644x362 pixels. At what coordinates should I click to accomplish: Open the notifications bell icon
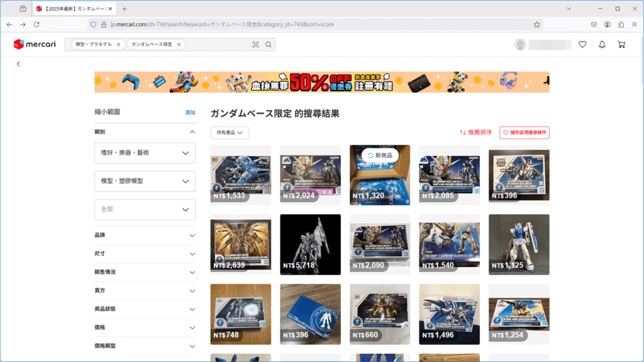(x=602, y=45)
